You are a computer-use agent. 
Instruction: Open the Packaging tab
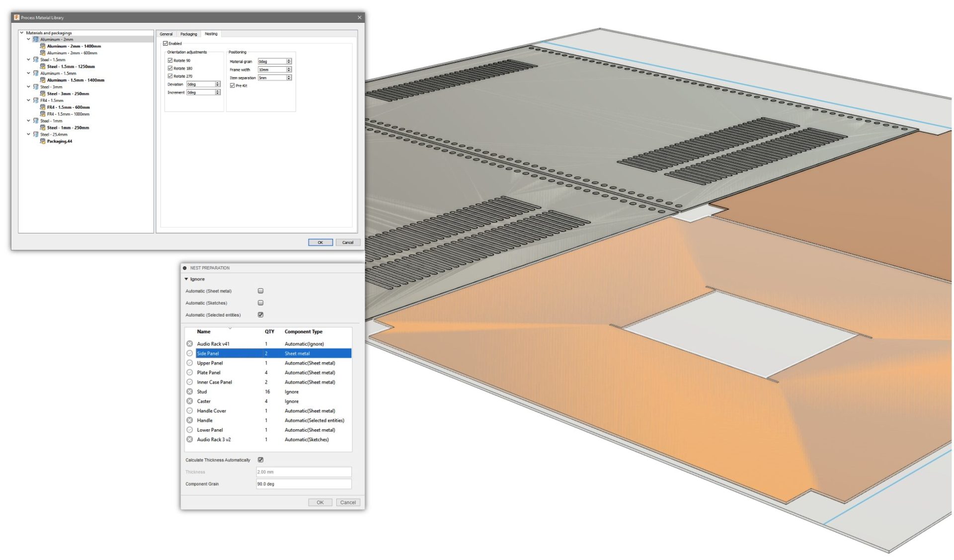[x=188, y=34]
